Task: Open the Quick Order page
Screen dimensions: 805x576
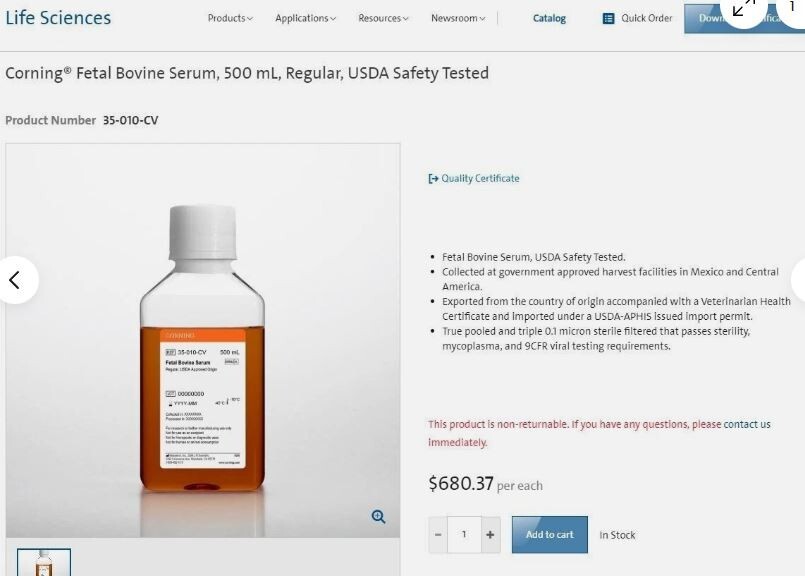Action: 636,18
